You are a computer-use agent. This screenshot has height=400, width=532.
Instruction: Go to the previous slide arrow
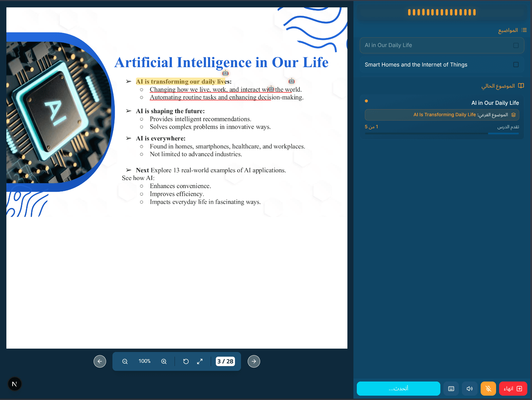(100, 361)
